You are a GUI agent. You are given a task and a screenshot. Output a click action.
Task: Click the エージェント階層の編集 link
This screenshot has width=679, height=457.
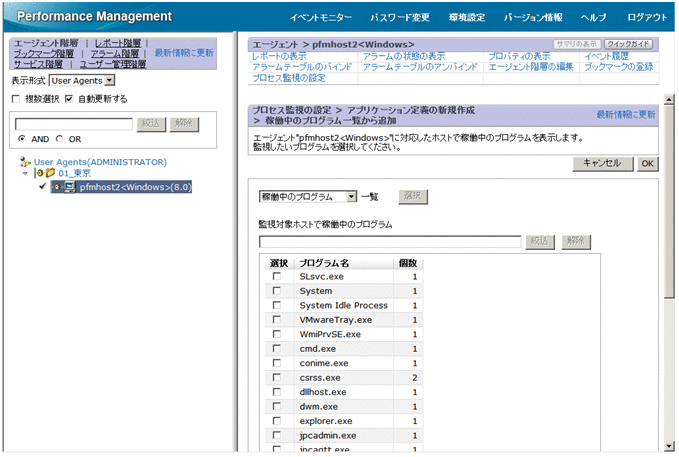click(531, 67)
